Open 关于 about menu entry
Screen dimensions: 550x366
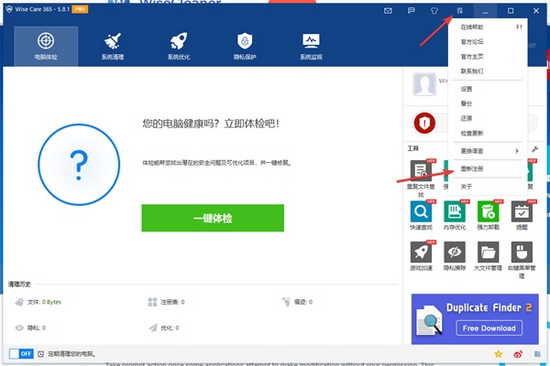tap(488, 187)
